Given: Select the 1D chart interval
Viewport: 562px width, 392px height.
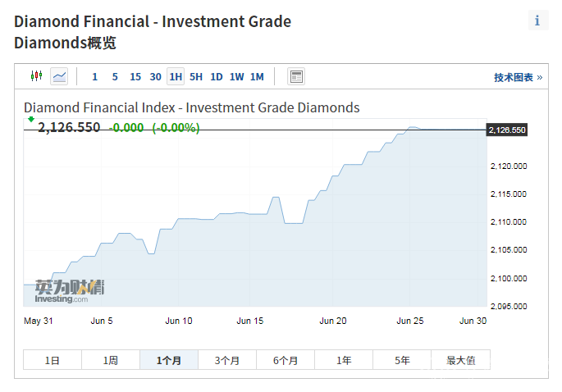Looking at the screenshot, I should 217,77.
